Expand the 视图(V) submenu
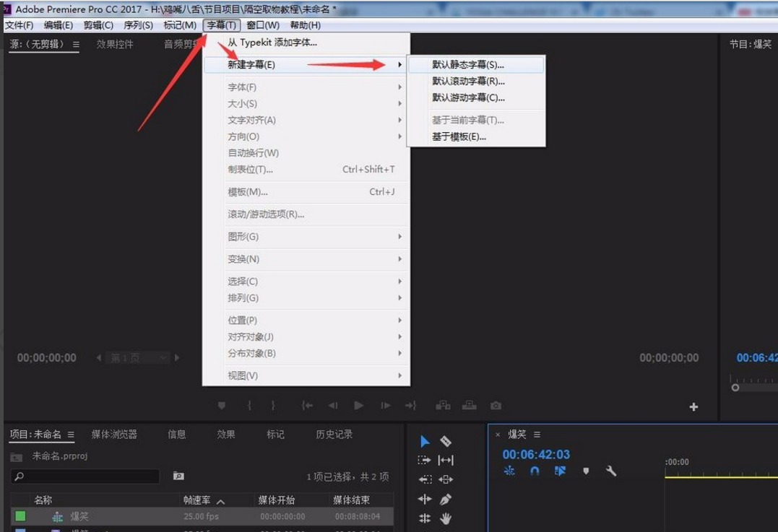Screen dimensions: 778x532 pos(306,375)
